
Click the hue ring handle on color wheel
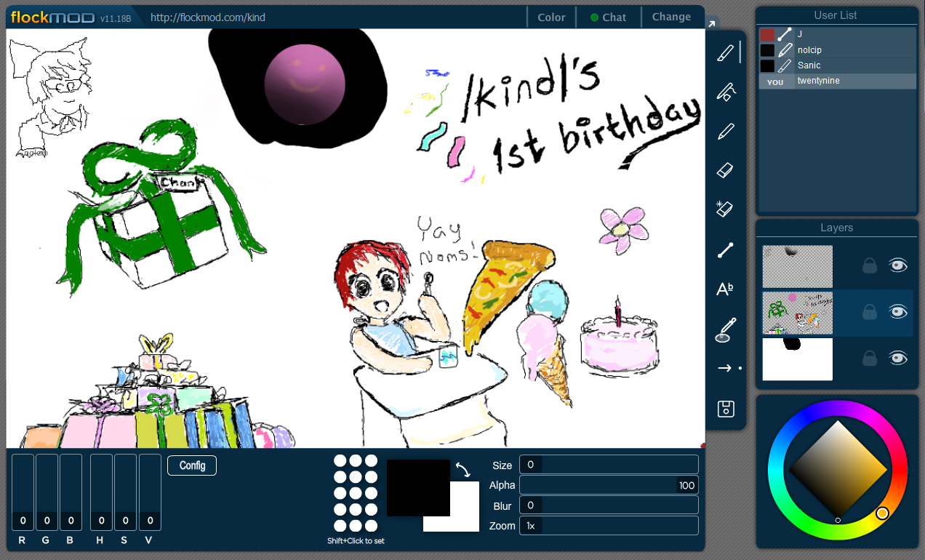882,513
